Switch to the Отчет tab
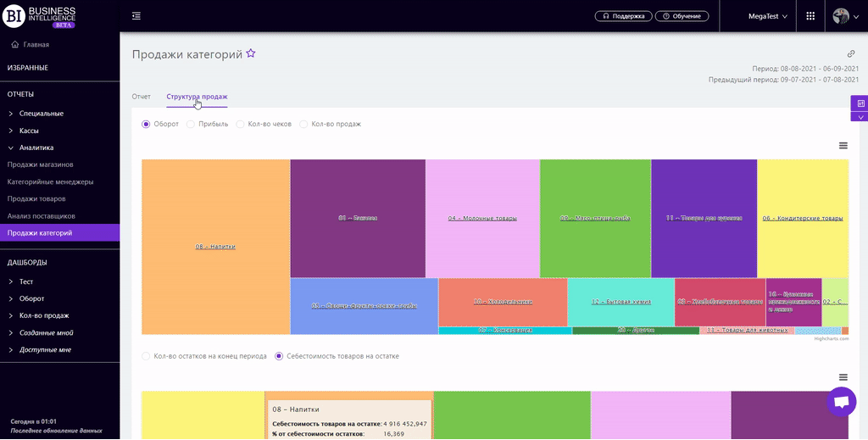868x440 pixels. (x=141, y=97)
